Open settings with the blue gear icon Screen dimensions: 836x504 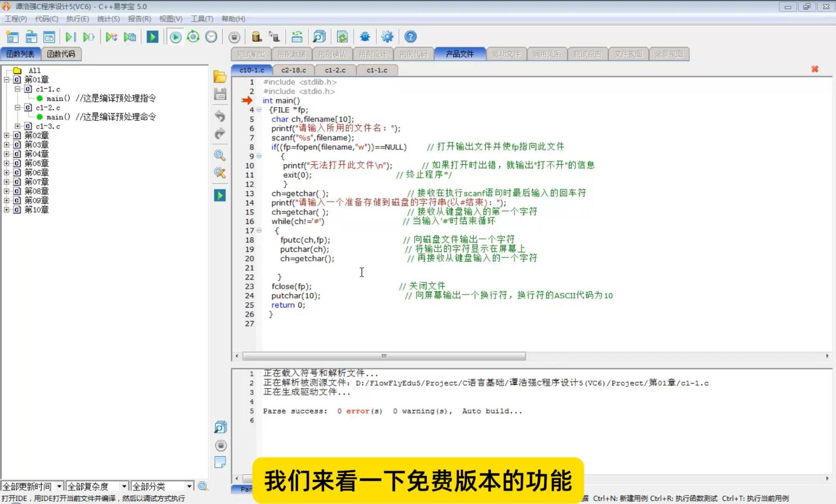[388, 37]
